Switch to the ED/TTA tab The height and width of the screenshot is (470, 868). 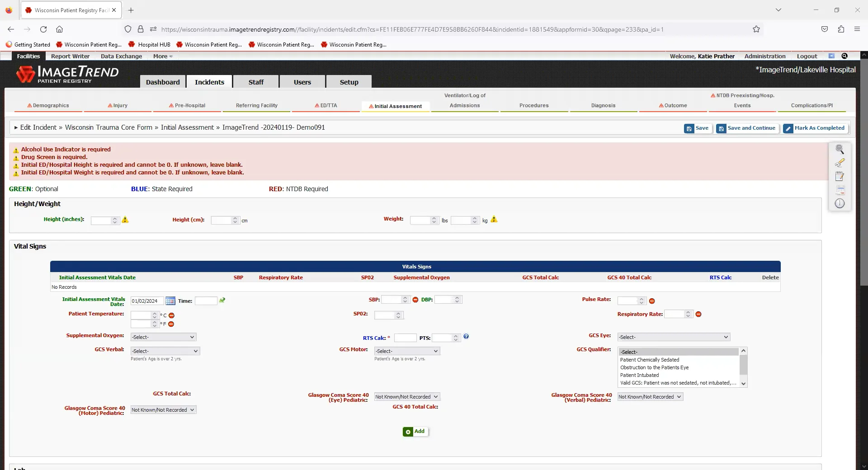pyautogui.click(x=326, y=105)
